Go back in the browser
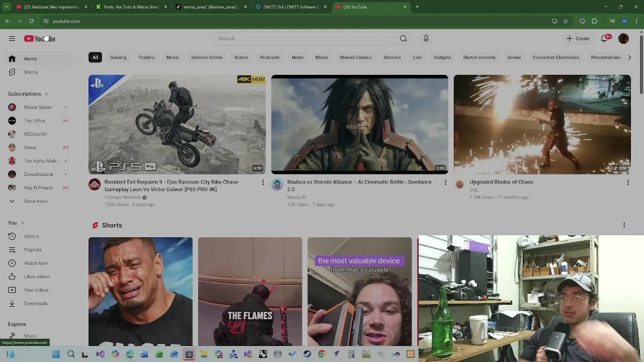 pyautogui.click(x=8, y=21)
